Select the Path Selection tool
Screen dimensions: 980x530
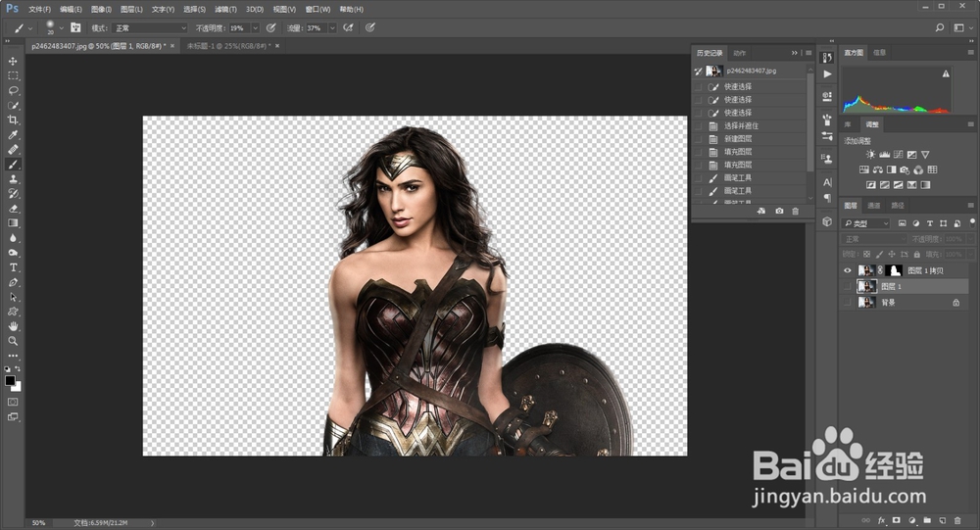click(13, 297)
